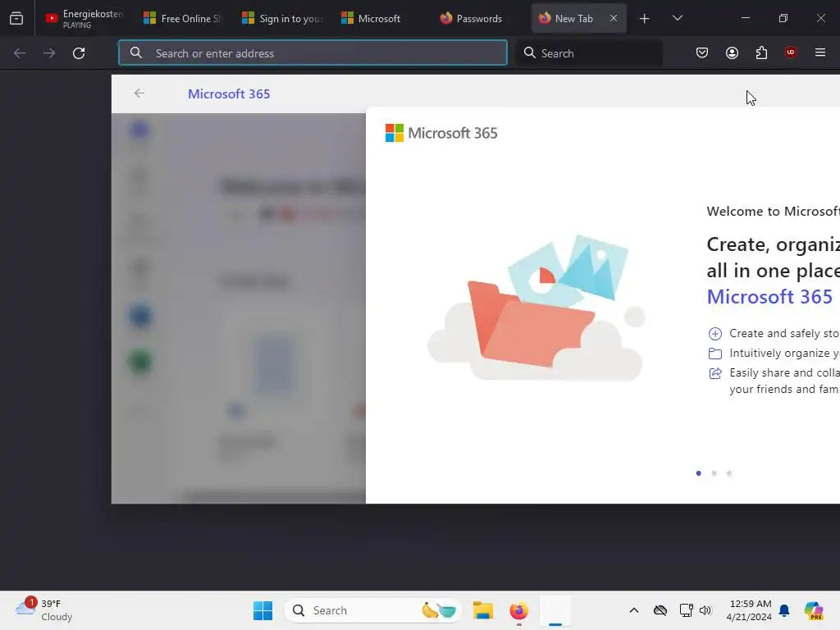Open the clock showing 12:59 AM

coord(749,610)
